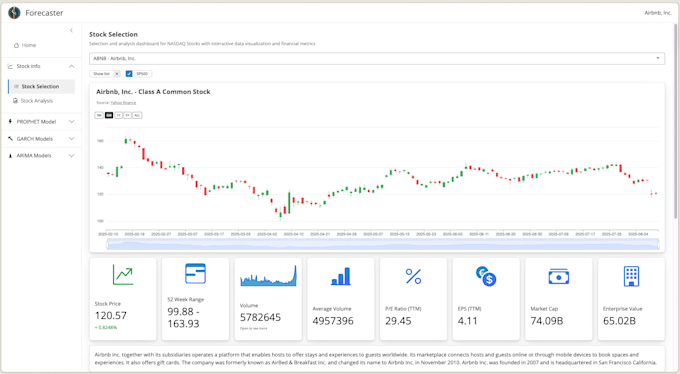The image size is (680, 374).
Task: Click the Airbnb Class A Common Stock title
Action: [153, 92]
